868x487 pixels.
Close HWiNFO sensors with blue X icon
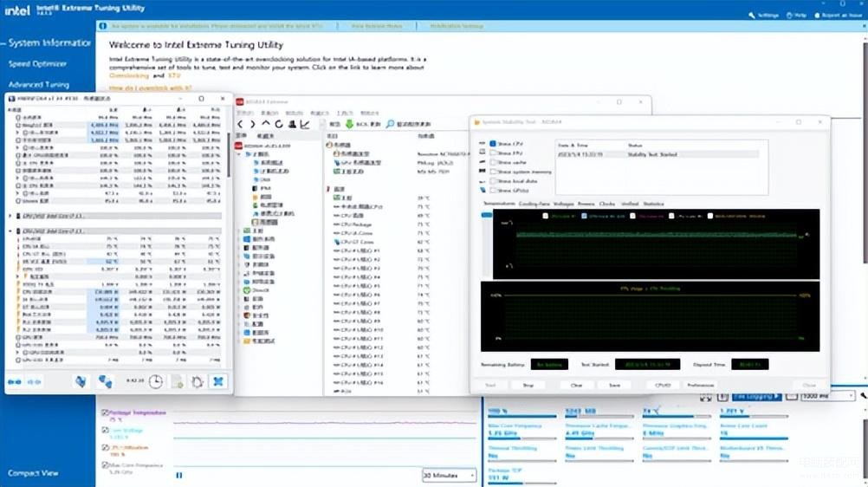218,381
